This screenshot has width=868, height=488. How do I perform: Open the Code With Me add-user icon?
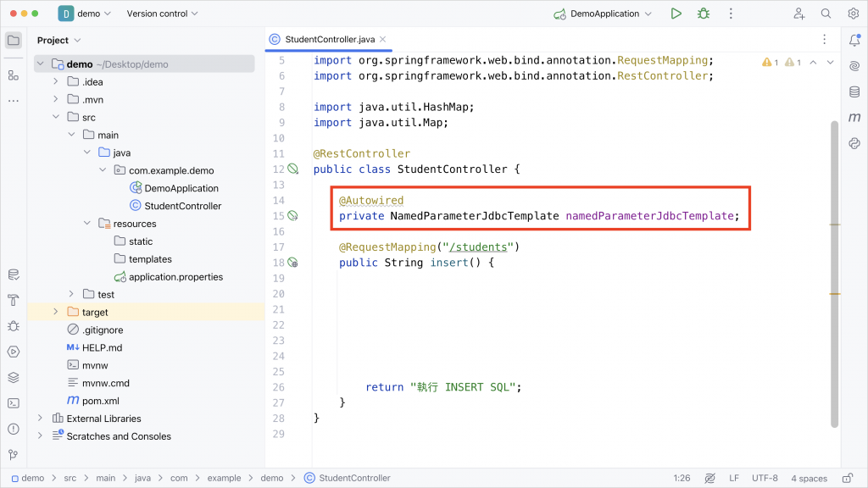click(x=798, y=14)
